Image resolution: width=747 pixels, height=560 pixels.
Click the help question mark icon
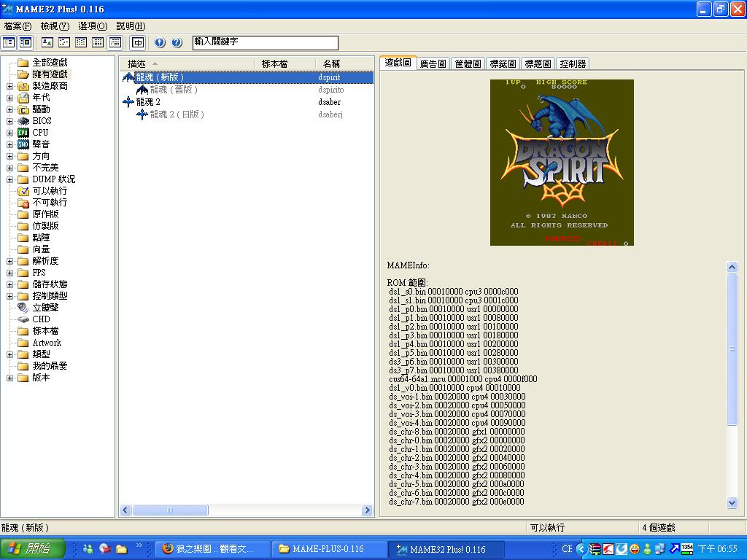click(177, 43)
